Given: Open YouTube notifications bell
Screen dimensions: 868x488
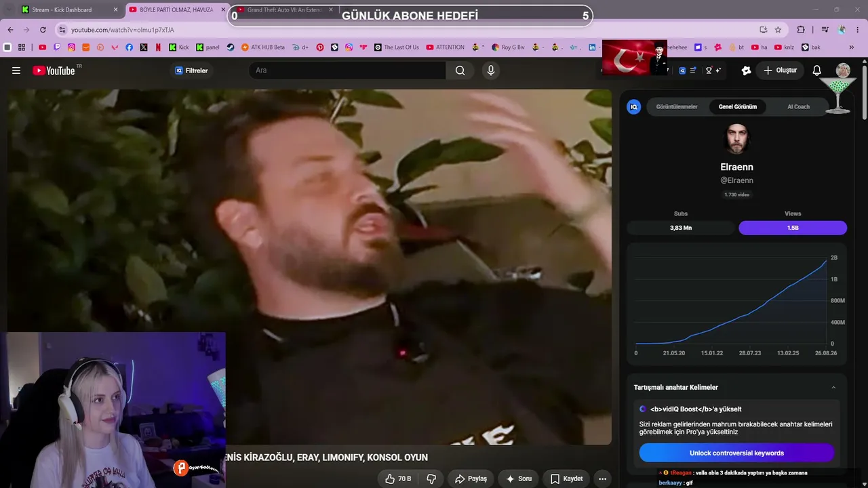Looking at the screenshot, I should tap(817, 70).
